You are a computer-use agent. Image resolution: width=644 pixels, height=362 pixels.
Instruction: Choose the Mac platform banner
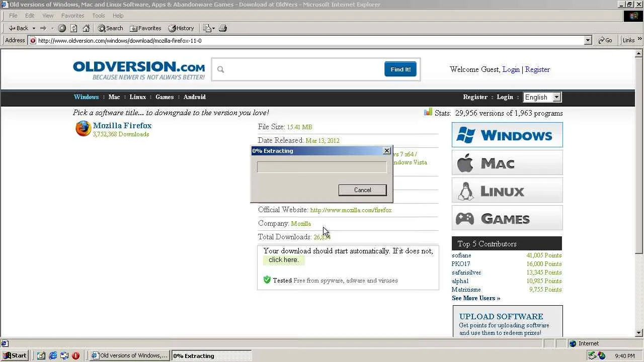507,162
